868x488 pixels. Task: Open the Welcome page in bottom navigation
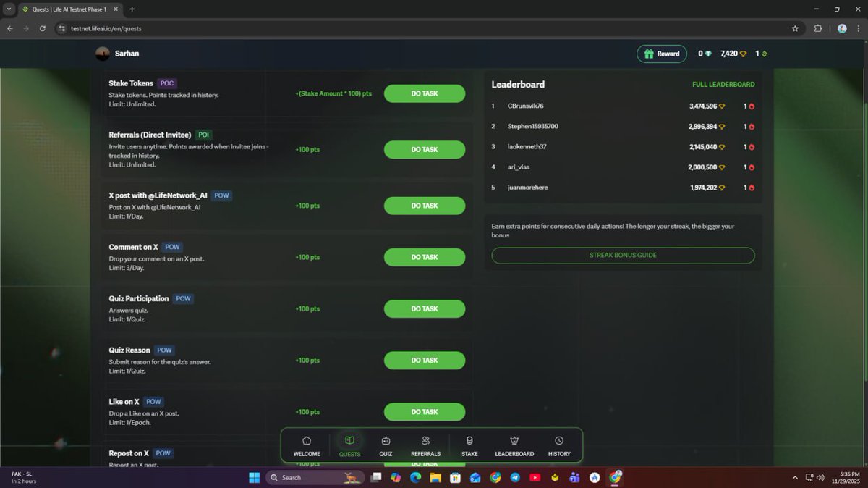pos(307,446)
